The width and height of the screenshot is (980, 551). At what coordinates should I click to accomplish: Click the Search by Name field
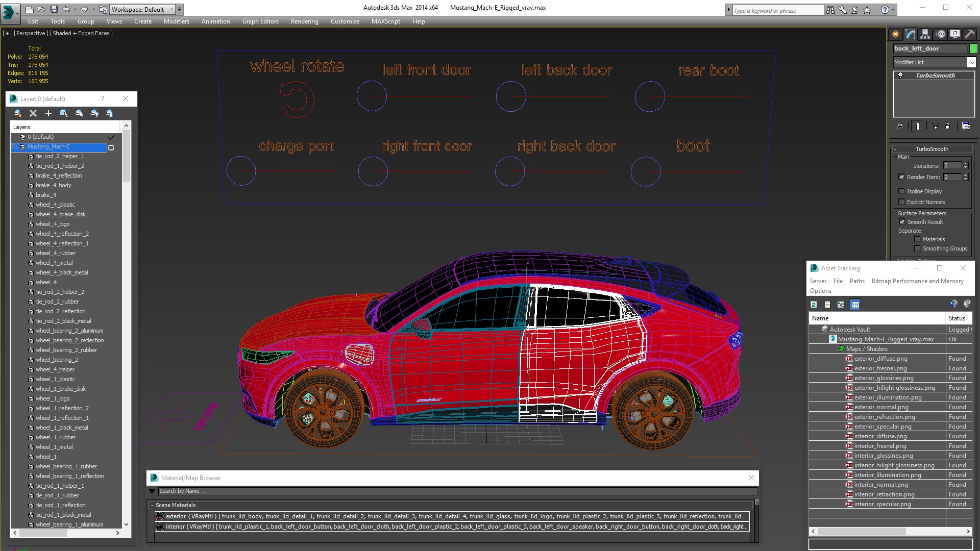[x=457, y=491]
